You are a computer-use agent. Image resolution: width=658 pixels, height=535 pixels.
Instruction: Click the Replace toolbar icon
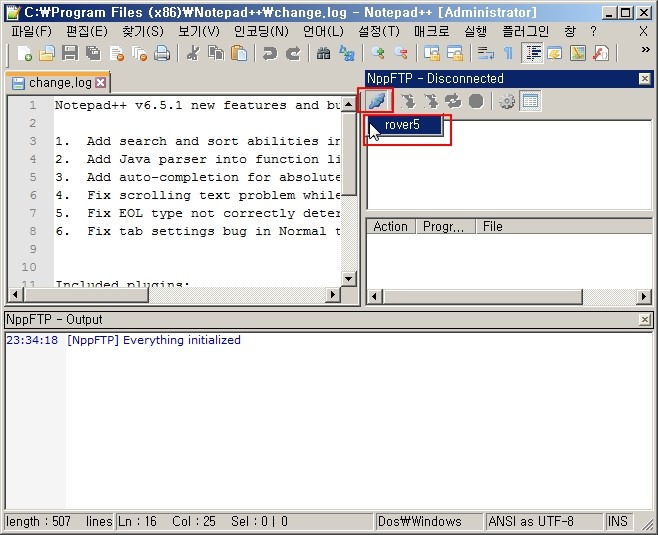pyautogui.click(x=347, y=53)
